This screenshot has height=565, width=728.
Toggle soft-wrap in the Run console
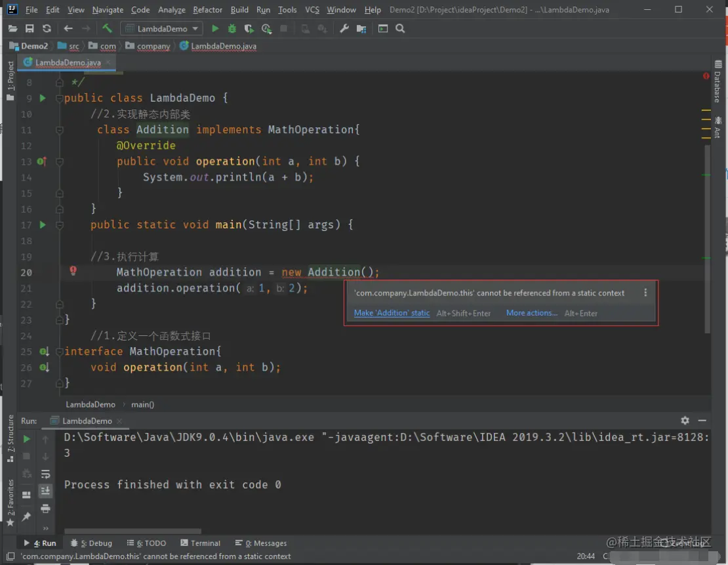coord(45,474)
